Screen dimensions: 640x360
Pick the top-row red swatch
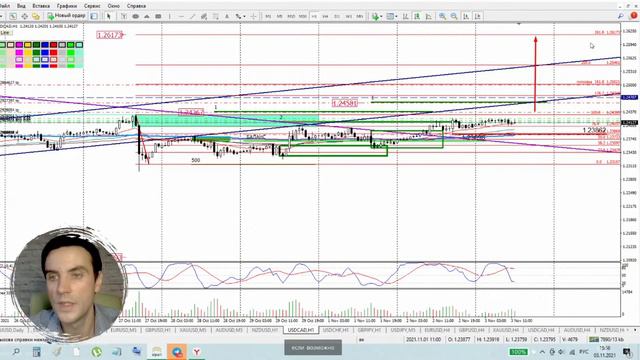53,44
